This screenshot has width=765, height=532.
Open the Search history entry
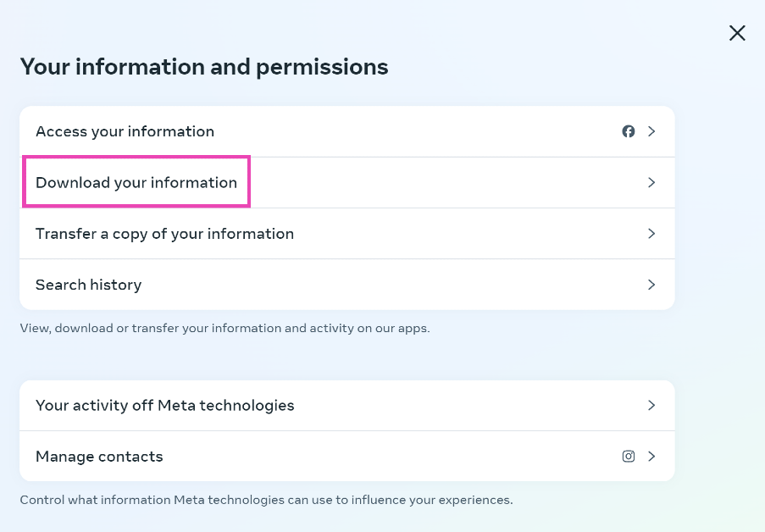coord(88,285)
